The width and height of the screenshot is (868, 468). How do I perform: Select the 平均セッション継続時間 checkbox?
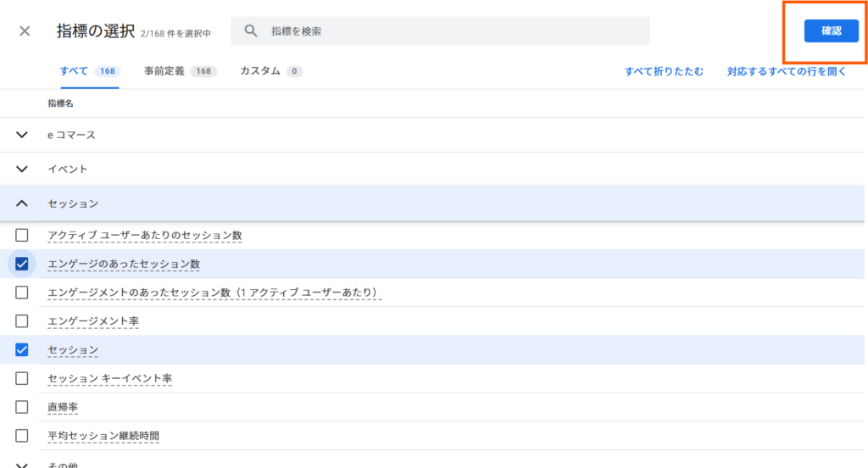click(x=22, y=436)
